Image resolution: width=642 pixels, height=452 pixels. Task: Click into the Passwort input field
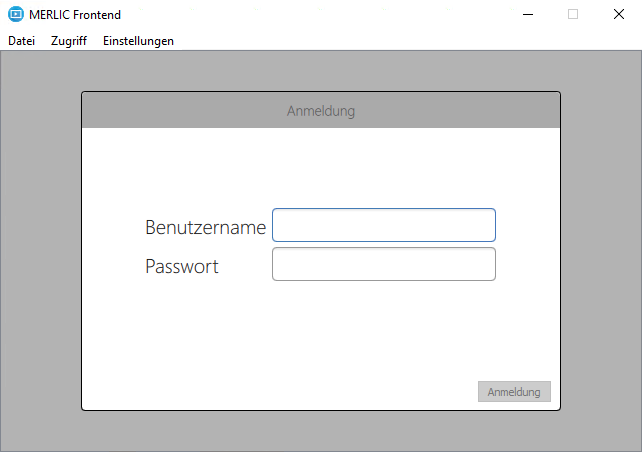tap(383, 264)
